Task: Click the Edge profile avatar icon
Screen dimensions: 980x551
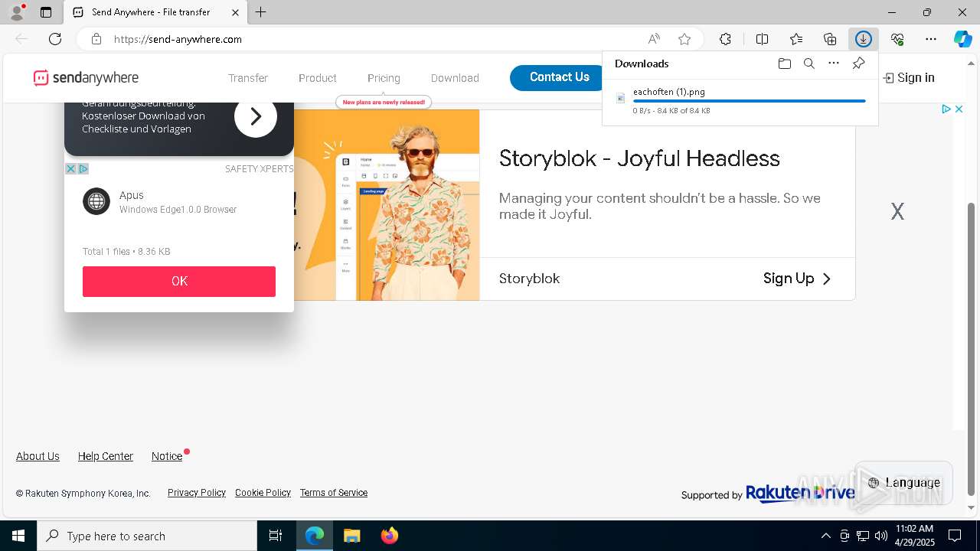Action: click(17, 12)
